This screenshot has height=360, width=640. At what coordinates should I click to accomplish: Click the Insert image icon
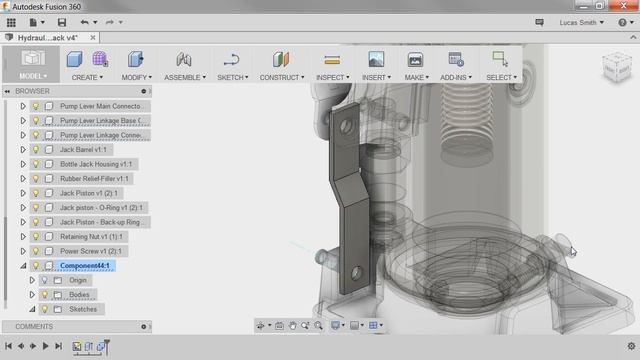pyautogui.click(x=376, y=60)
